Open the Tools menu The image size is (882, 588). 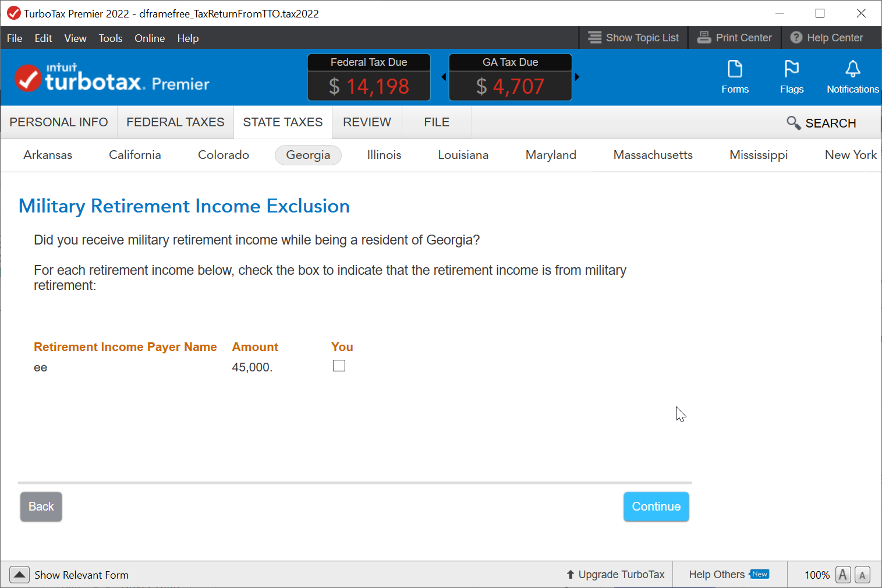pos(110,38)
